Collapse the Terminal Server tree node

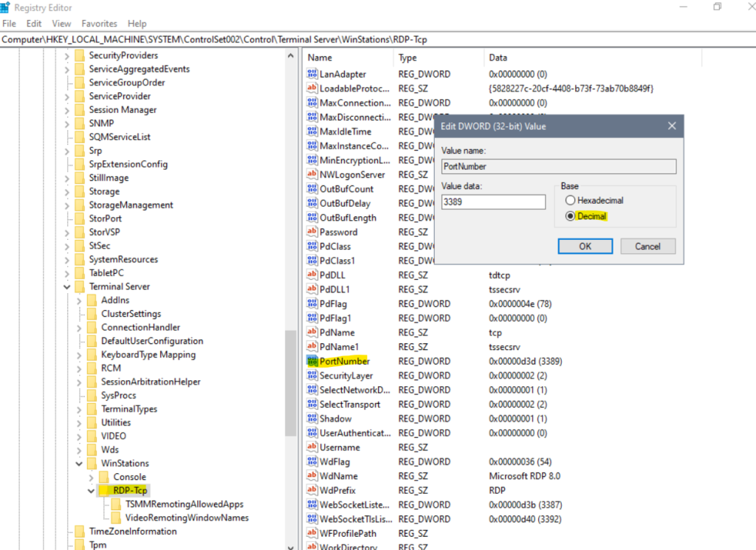[x=67, y=286]
